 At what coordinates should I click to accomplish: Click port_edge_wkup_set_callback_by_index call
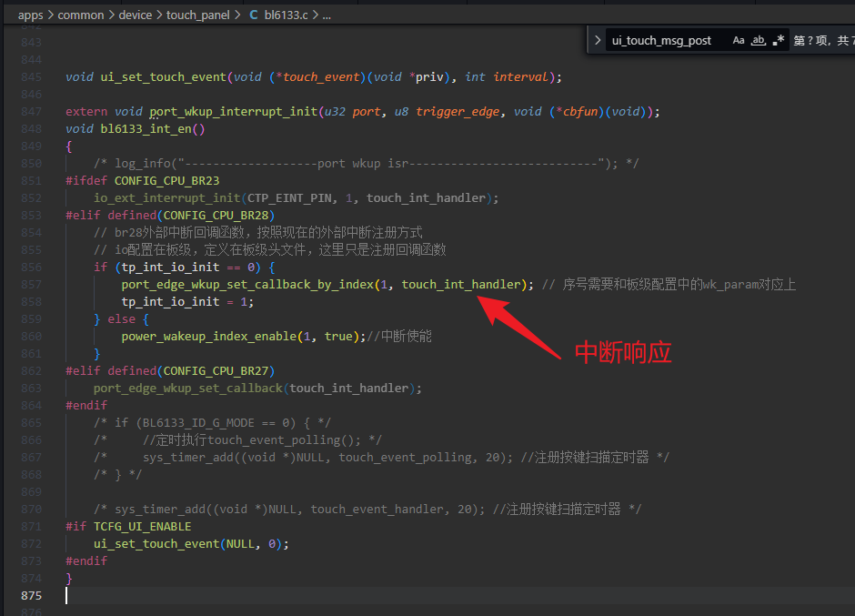[247, 285]
